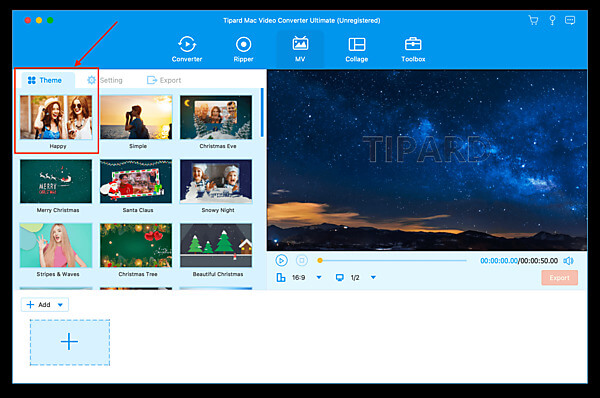Mute the preview volume speaker icon
600x398 pixels.
[x=569, y=261]
